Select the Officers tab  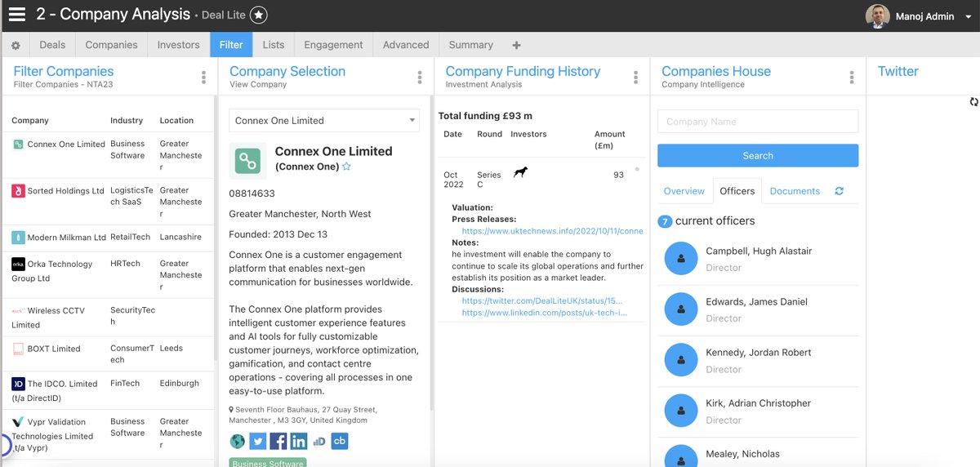tap(737, 191)
